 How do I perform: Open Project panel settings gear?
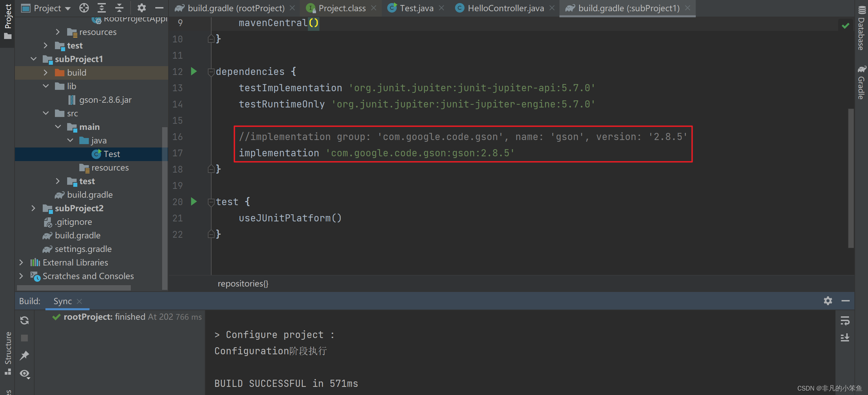141,8
